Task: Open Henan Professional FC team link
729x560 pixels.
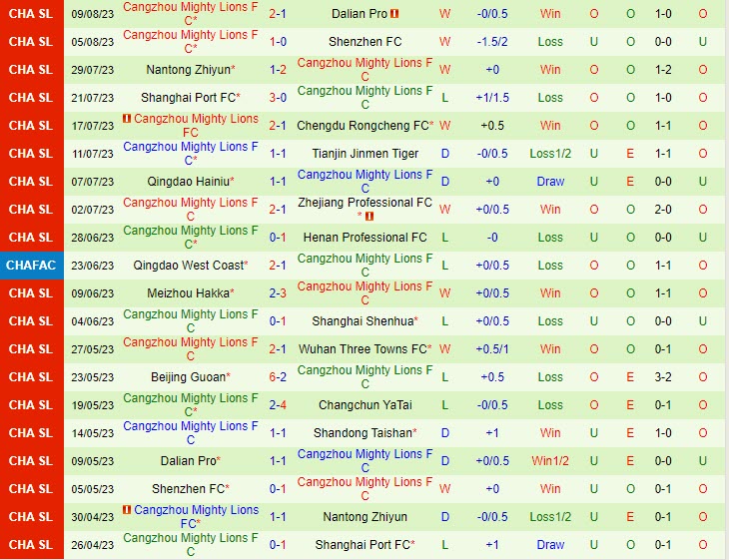Action: point(364,238)
